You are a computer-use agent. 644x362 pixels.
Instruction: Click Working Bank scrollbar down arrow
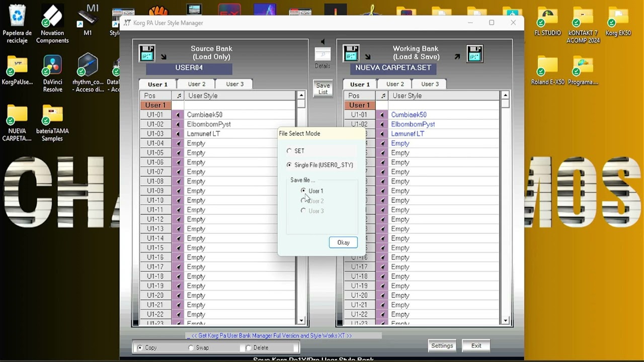point(505,320)
